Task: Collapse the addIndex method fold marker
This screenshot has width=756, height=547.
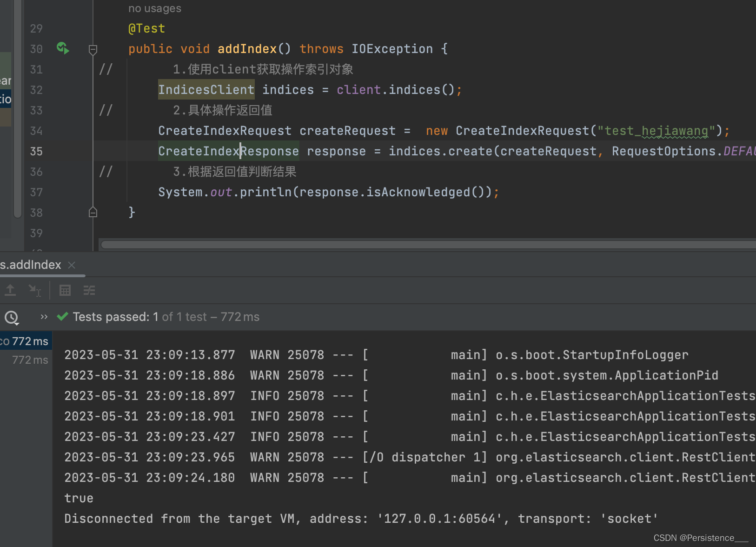Action: (x=93, y=49)
